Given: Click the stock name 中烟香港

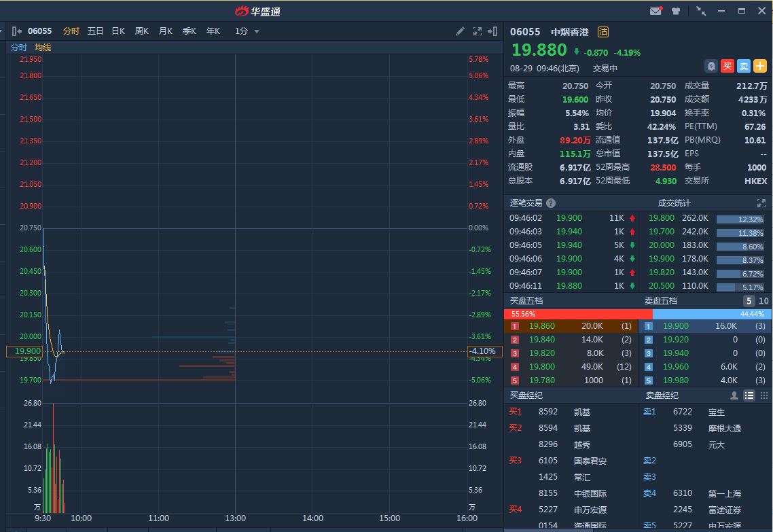Looking at the screenshot, I should [570, 32].
